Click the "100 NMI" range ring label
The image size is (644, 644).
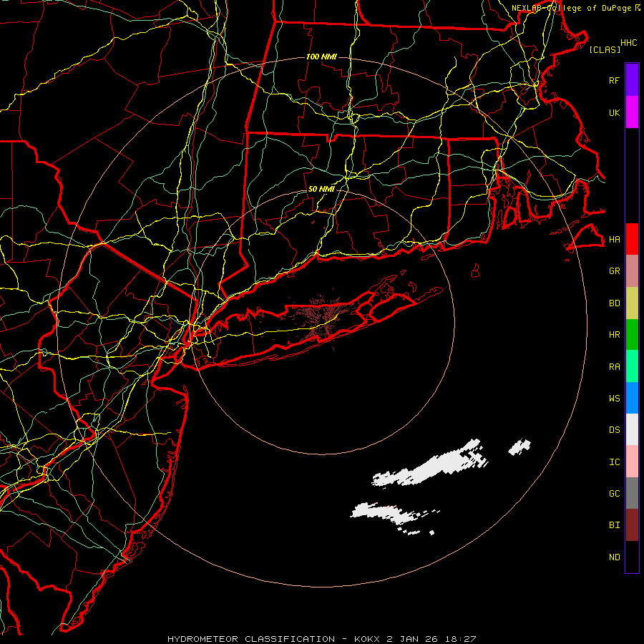coord(321,57)
